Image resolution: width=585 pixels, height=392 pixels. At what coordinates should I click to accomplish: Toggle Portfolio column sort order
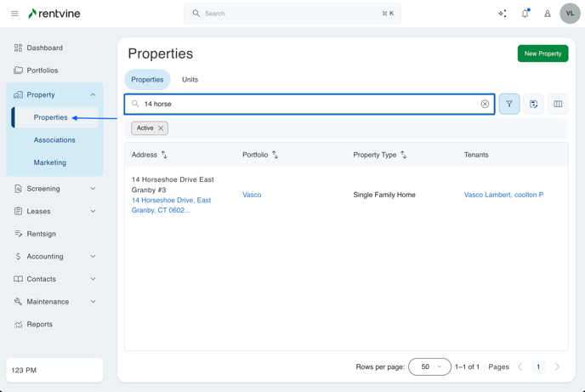point(275,155)
